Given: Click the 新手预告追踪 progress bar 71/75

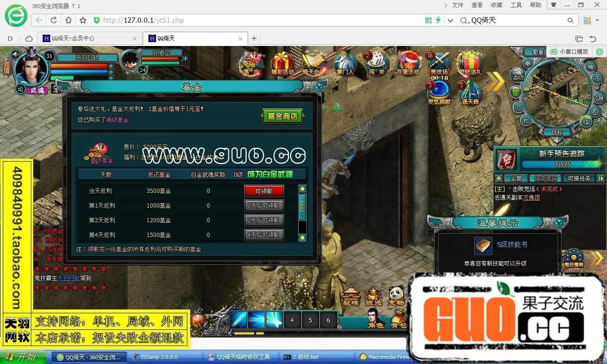Looking at the screenshot, I should (562, 165).
